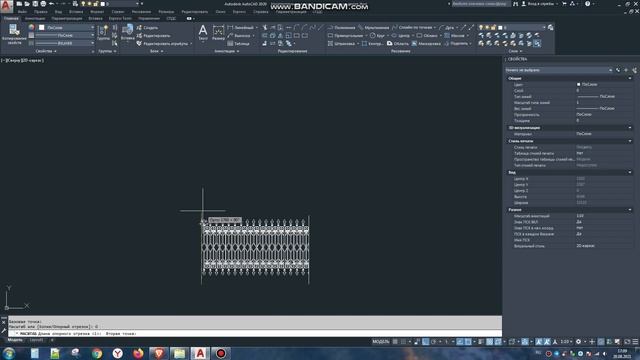This screenshot has width=640, height=360.
Task: Select the Text (Текст) annotation tool
Action: [x=203, y=33]
